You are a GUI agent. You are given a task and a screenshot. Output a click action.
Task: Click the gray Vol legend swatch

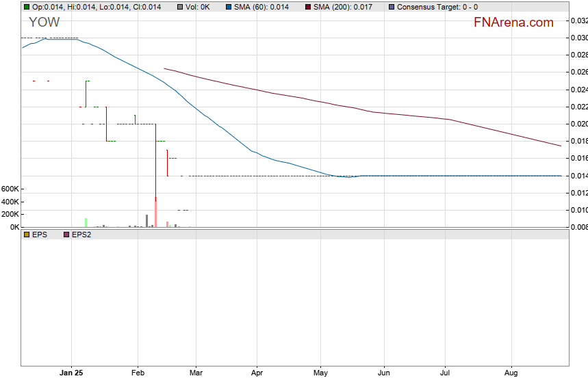coord(180,7)
